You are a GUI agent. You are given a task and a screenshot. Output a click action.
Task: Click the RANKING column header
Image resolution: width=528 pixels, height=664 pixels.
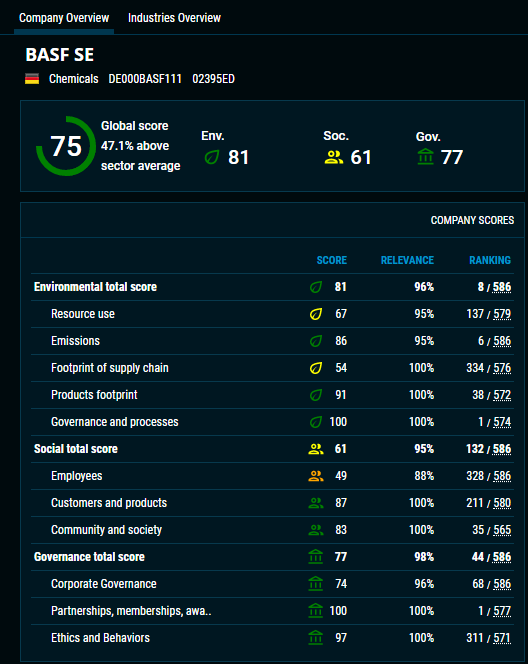tap(490, 260)
